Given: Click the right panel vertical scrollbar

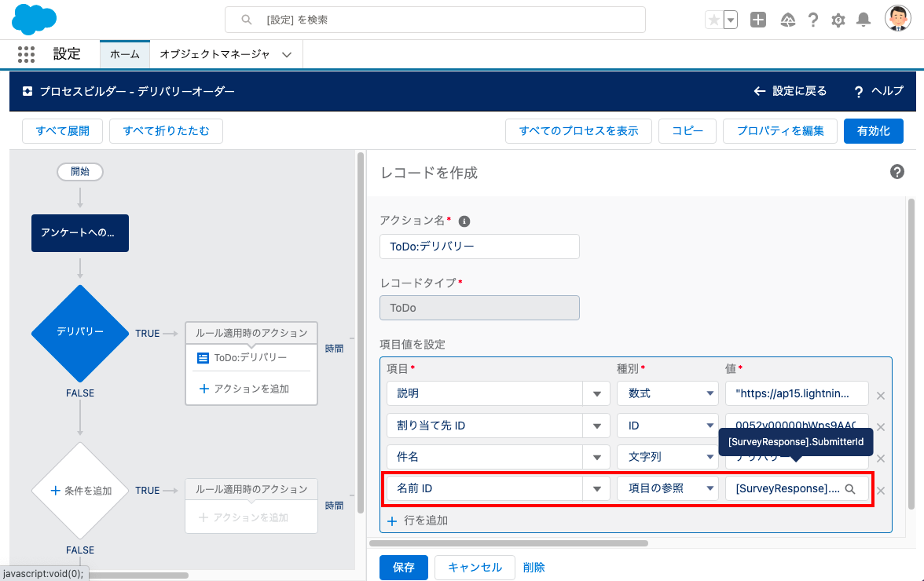Looking at the screenshot, I should (x=911, y=354).
